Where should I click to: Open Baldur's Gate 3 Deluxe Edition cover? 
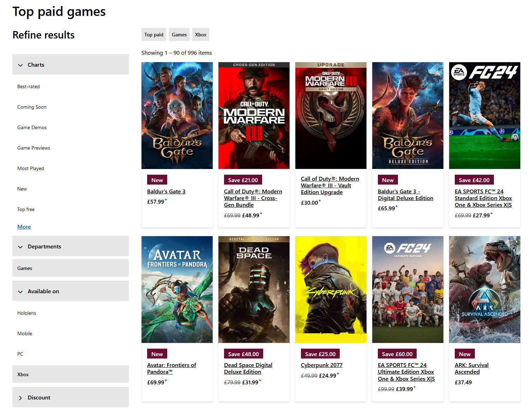tap(408, 115)
